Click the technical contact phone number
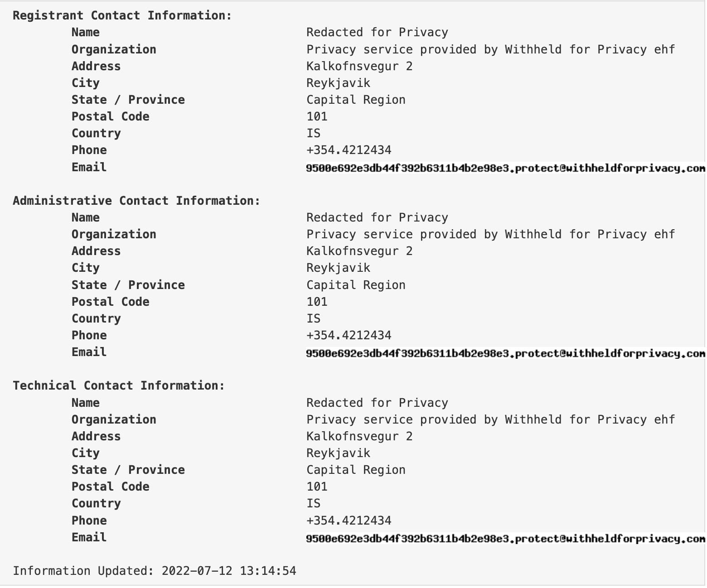 tap(349, 521)
